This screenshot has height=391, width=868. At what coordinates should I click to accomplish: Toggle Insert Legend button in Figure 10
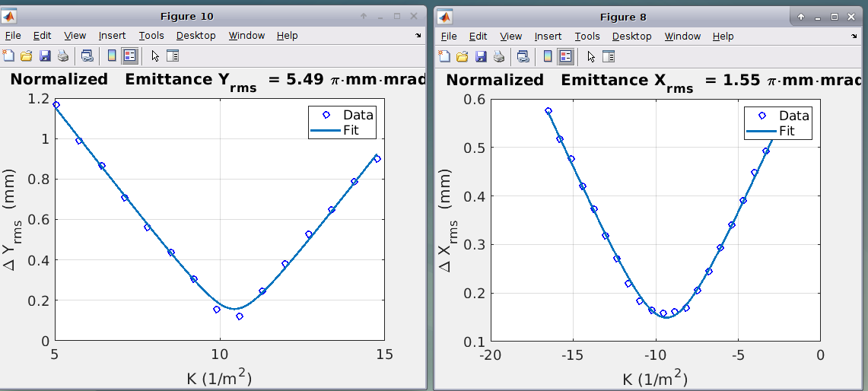click(x=129, y=56)
